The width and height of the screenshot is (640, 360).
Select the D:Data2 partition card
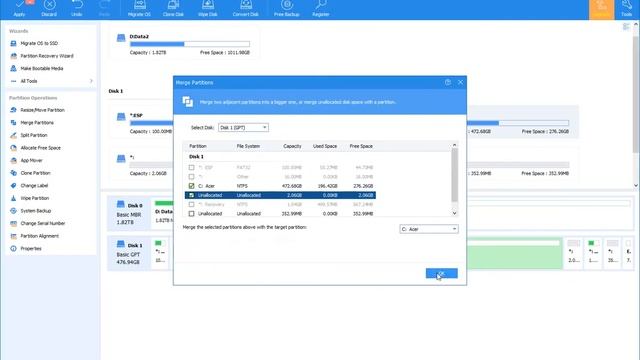[x=184, y=44]
